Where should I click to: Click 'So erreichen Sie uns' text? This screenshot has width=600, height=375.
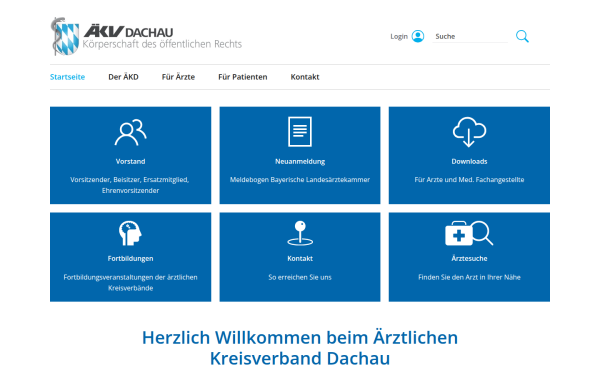coord(300,277)
